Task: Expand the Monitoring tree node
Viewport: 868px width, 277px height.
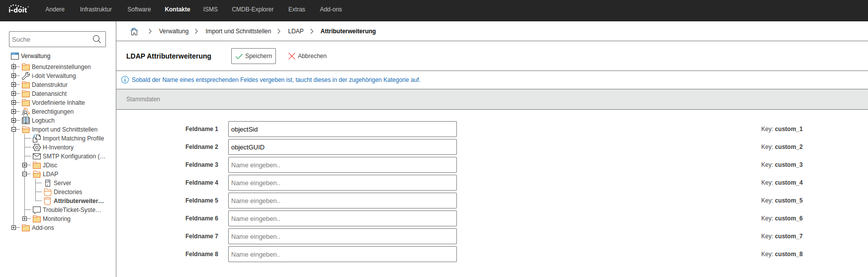Action: click(x=25, y=219)
